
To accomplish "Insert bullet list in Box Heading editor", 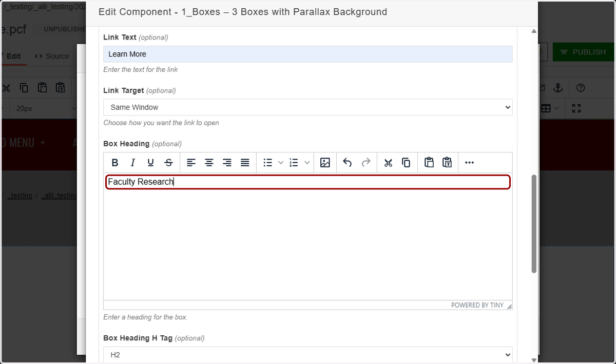I will point(267,163).
